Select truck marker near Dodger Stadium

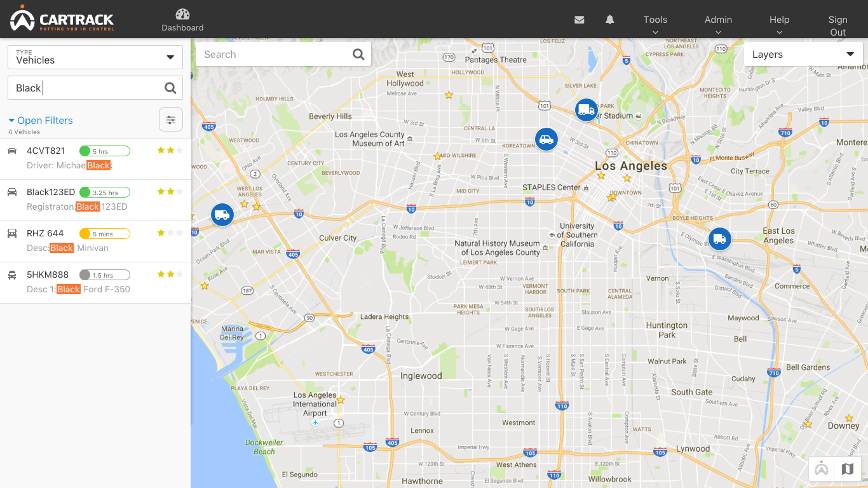click(x=587, y=110)
